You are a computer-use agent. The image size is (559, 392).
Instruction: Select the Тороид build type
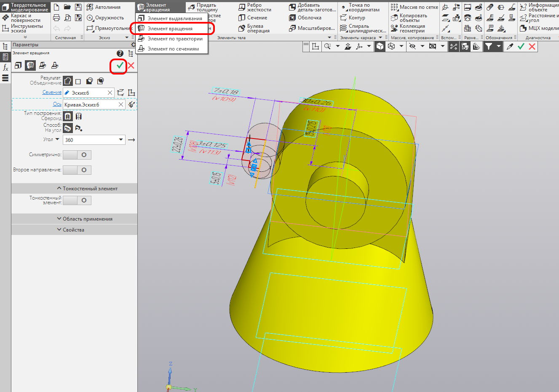[78, 116]
